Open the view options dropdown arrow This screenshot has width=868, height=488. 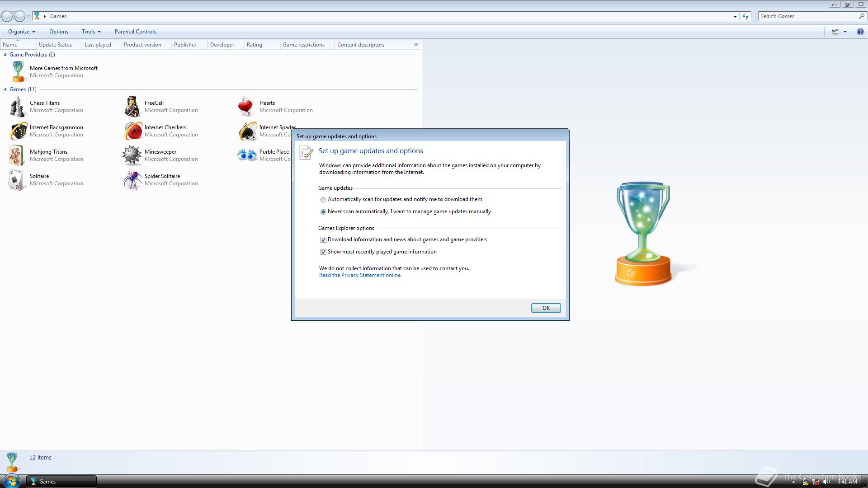click(844, 32)
